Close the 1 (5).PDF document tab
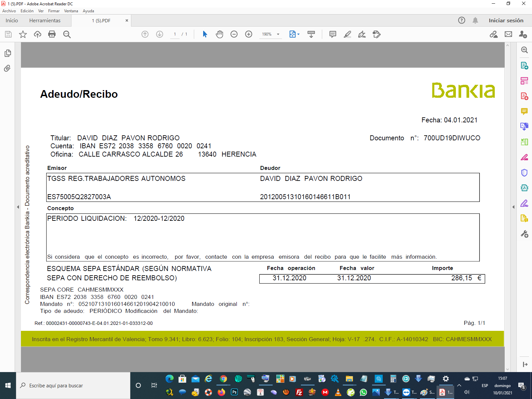 click(127, 21)
